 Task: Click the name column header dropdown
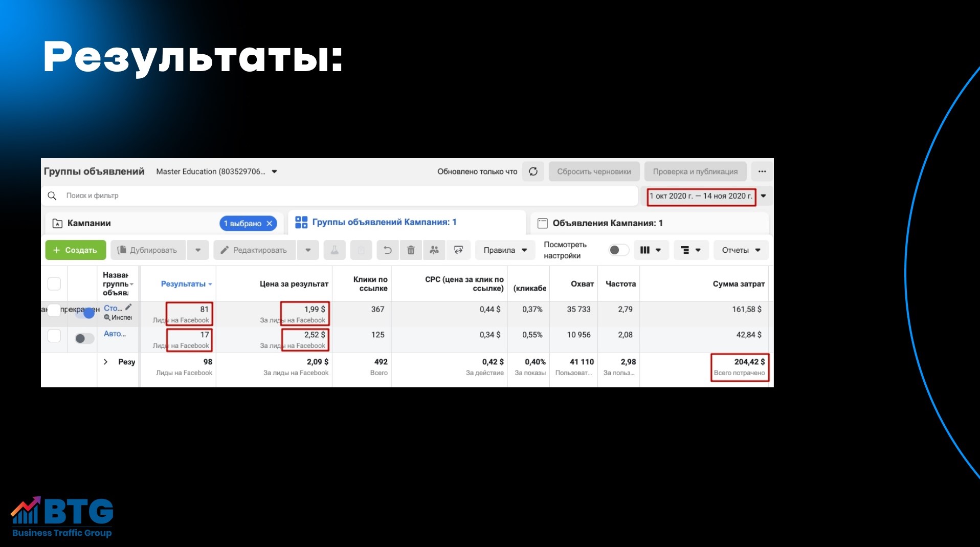[131, 284]
